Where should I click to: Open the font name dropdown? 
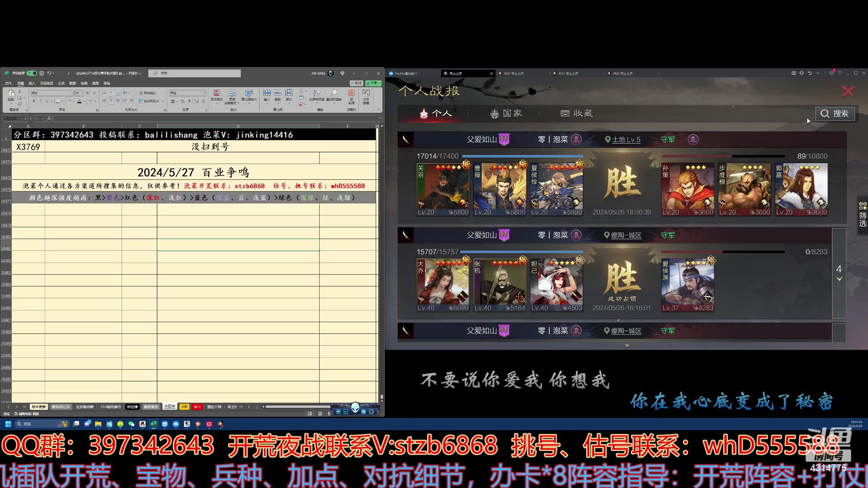pyautogui.click(x=72, y=93)
